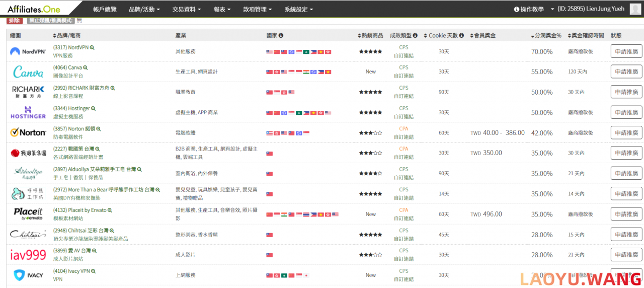Click the magnifier icon next to 愛 AV 台灣

(x=94, y=251)
